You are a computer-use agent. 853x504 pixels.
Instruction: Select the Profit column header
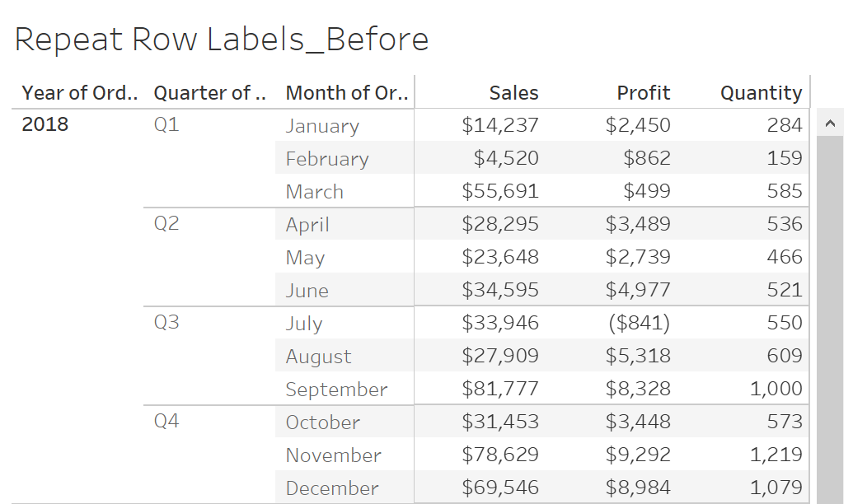(643, 93)
